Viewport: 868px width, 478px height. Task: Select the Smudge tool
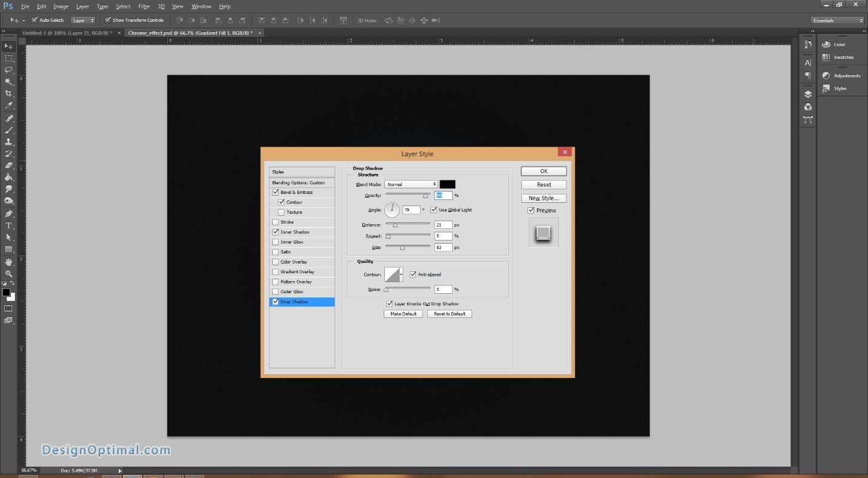pyautogui.click(x=8, y=189)
